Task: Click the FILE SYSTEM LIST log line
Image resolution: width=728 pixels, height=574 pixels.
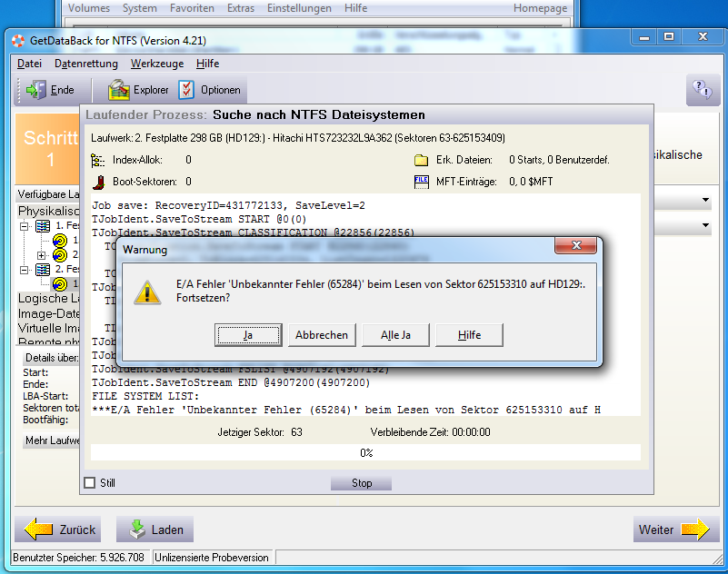Action: 145,396
